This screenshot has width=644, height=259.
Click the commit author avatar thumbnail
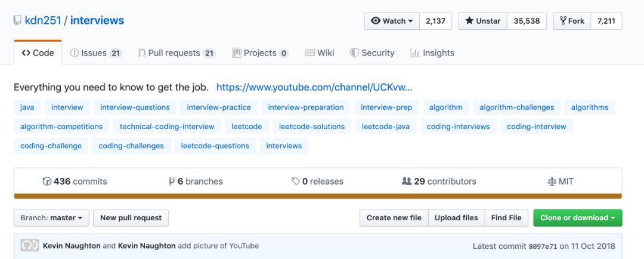30,245
